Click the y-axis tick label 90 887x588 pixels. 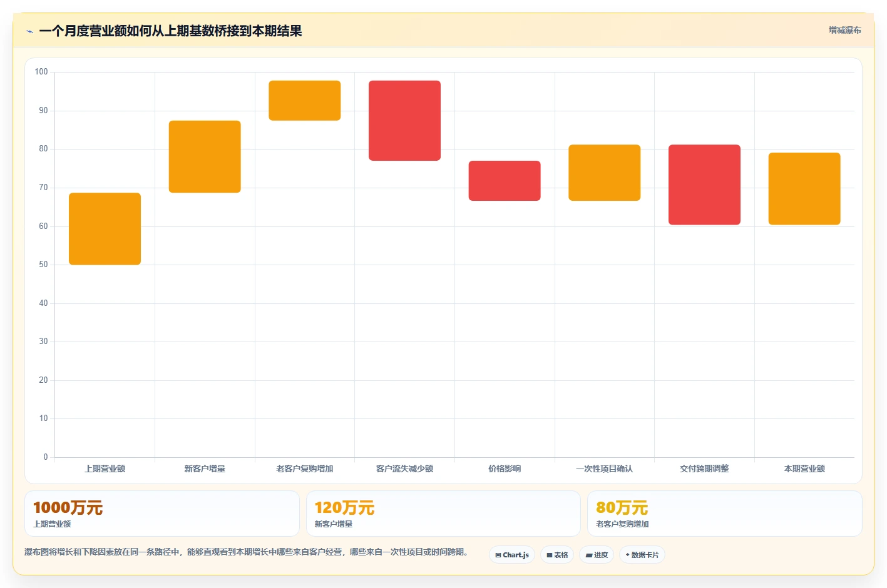pos(43,111)
